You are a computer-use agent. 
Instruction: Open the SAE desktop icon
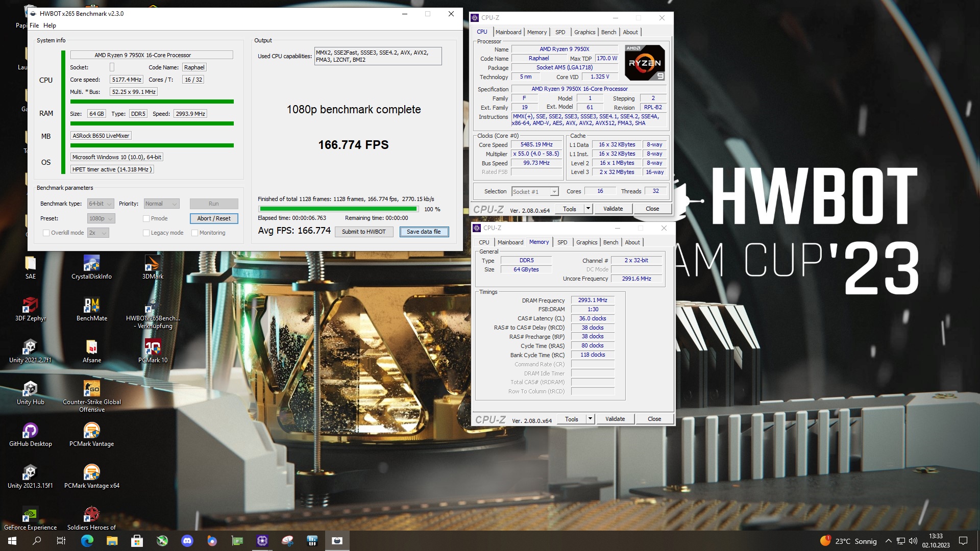(31, 267)
